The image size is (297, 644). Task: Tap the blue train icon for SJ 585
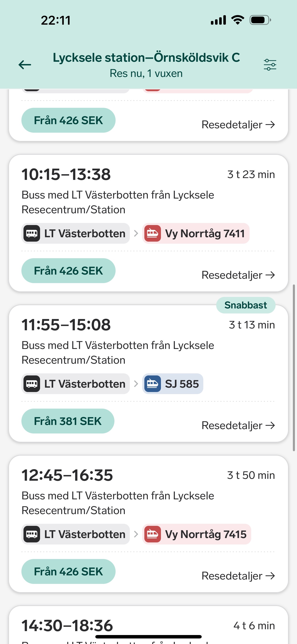pos(152,384)
